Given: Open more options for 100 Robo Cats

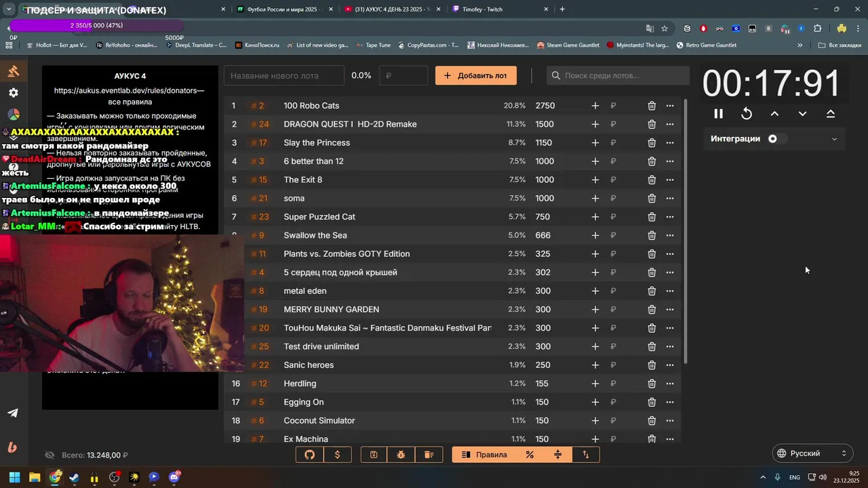Looking at the screenshot, I should click(670, 106).
